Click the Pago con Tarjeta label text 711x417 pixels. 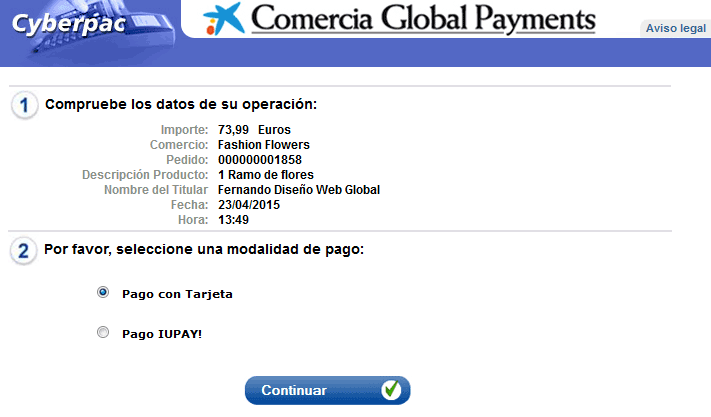(177, 294)
